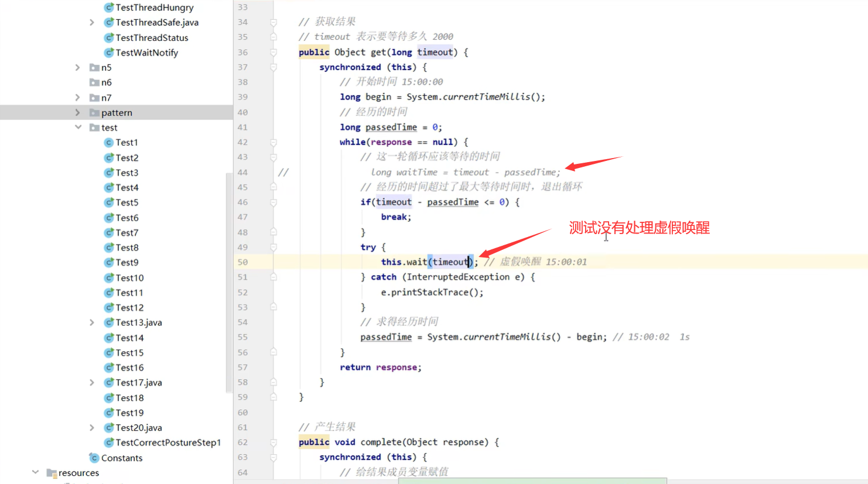The width and height of the screenshot is (868, 484).
Task: Click the project tree vertical scrollbar
Action: [x=228, y=283]
